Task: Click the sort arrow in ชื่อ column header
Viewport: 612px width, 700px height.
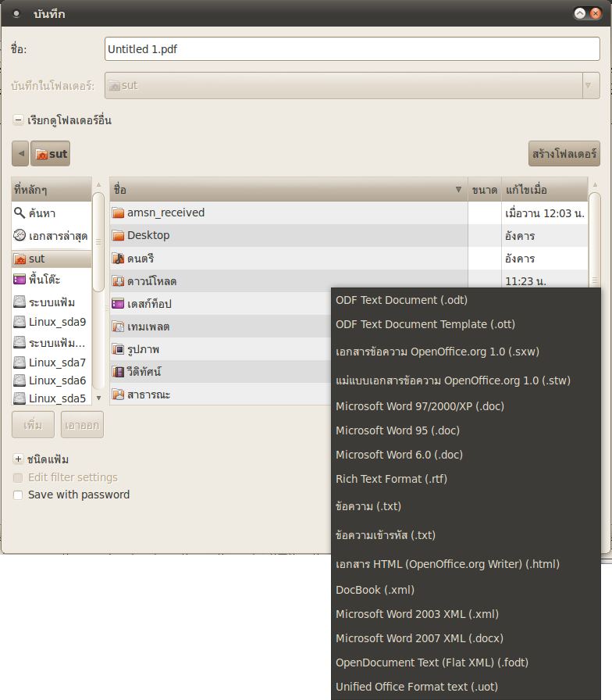Action: point(458,189)
